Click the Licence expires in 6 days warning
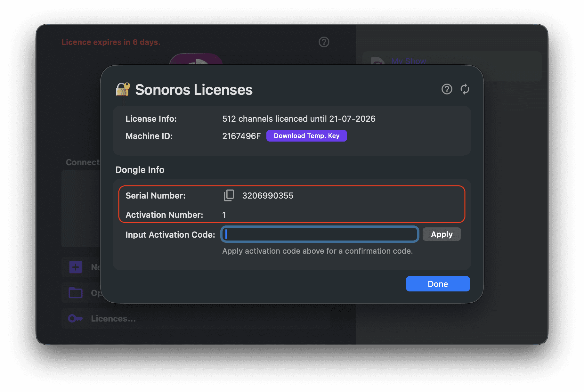Viewport: 584px width, 392px height. coord(111,42)
